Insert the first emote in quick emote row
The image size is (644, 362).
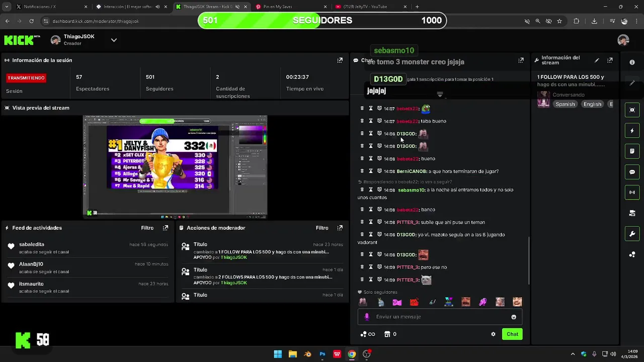[363, 302]
